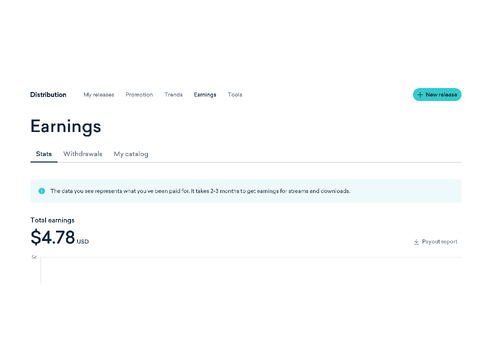This screenshot has height=360, width=480.
Task: Download the Payout report
Action: coord(435,242)
